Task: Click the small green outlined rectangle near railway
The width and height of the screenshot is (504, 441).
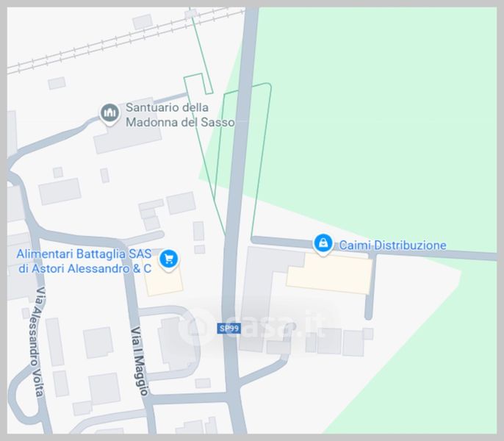Action: [198, 85]
